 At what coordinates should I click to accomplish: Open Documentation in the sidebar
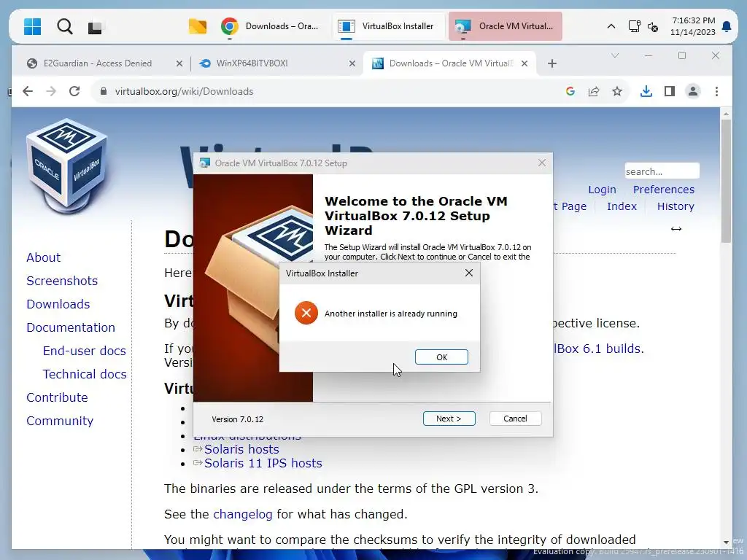point(71,327)
